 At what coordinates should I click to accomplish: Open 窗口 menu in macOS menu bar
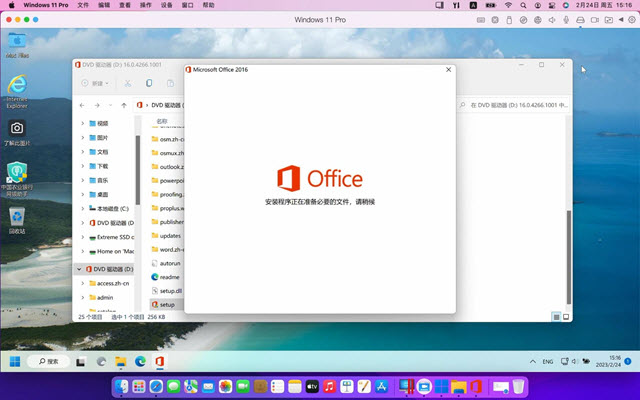pyautogui.click(x=187, y=5)
